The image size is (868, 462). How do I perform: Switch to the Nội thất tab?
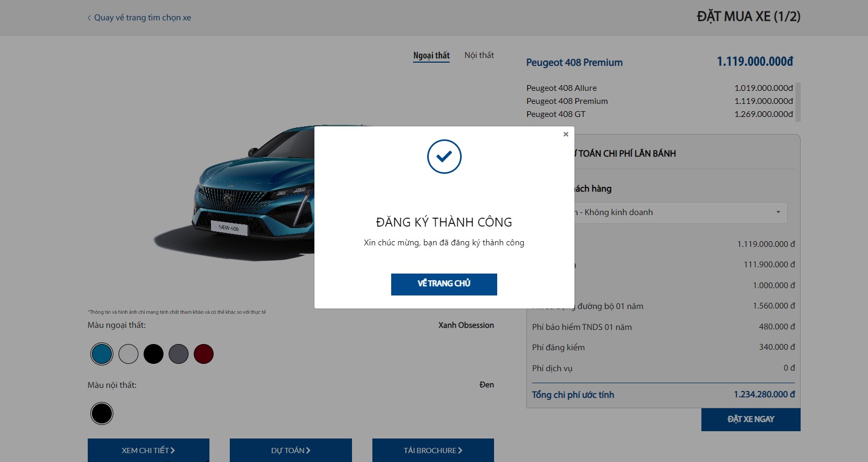pos(479,55)
